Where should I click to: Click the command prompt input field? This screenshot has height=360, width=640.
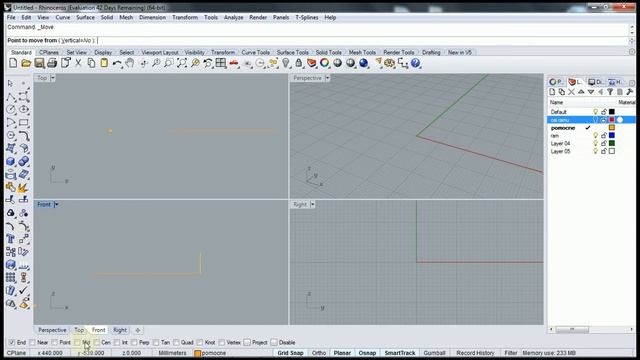318,40
